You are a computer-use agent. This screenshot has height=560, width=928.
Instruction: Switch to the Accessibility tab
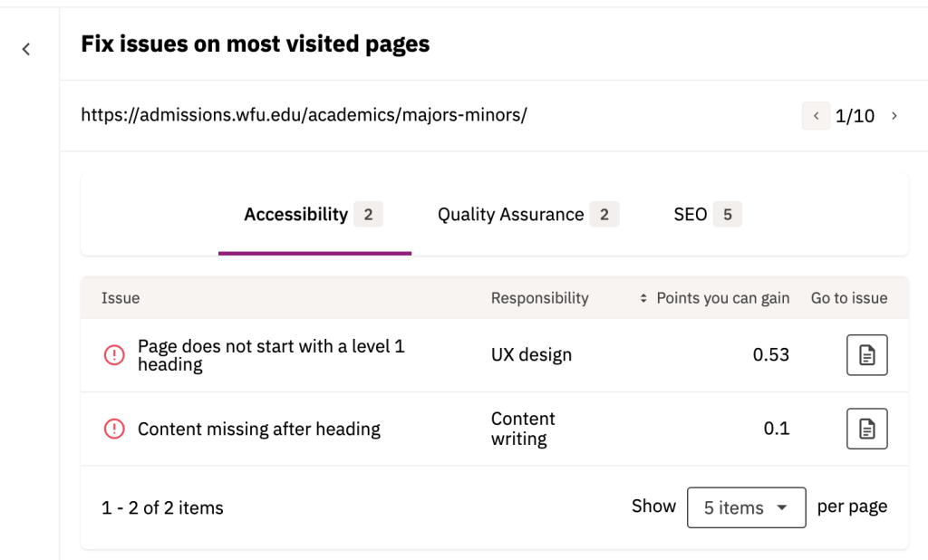point(296,215)
